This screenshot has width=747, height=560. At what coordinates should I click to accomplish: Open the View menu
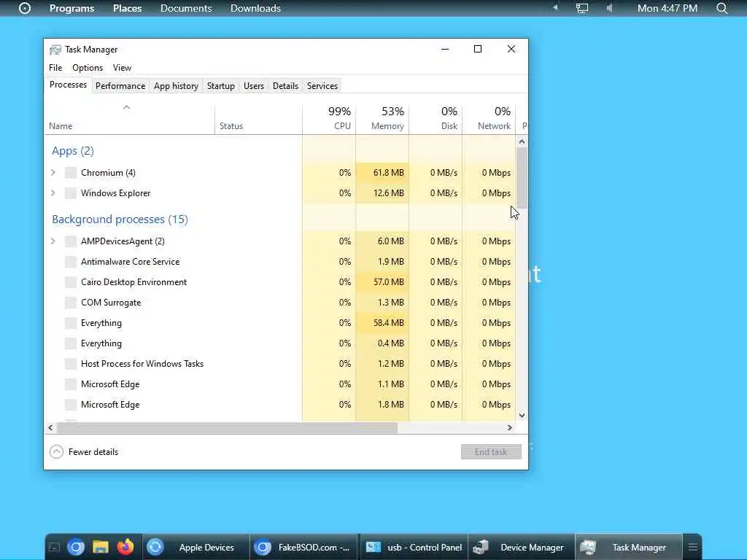point(122,68)
